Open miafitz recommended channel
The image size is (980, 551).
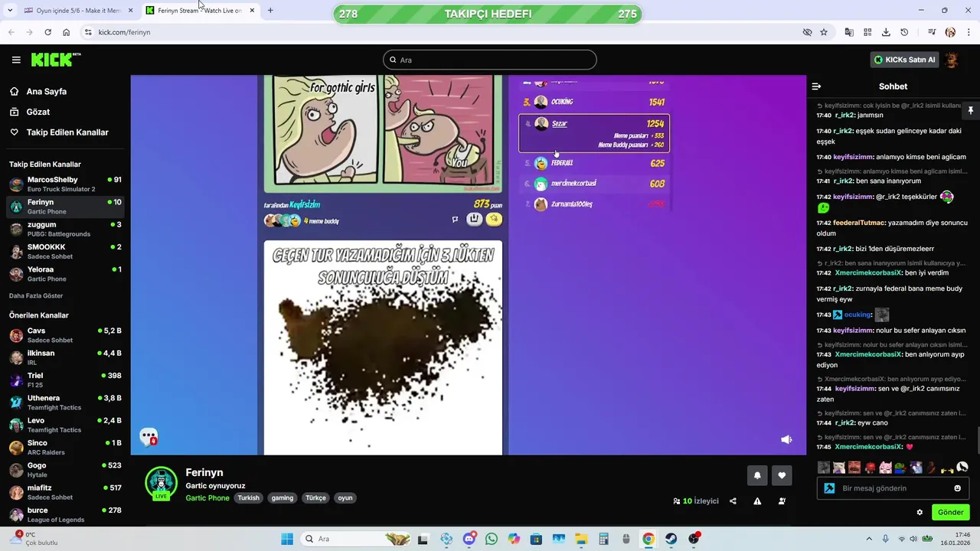(x=65, y=492)
